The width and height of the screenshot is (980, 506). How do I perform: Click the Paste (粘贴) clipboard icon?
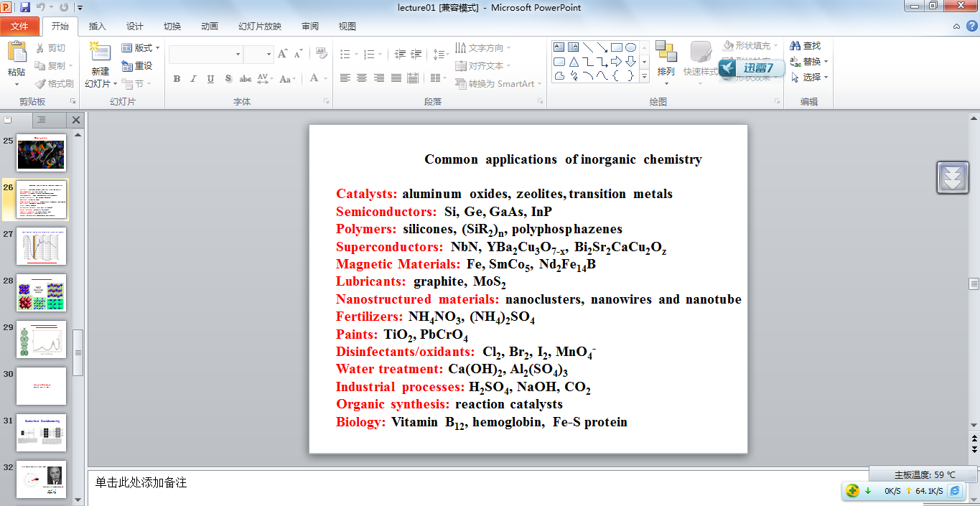point(16,52)
